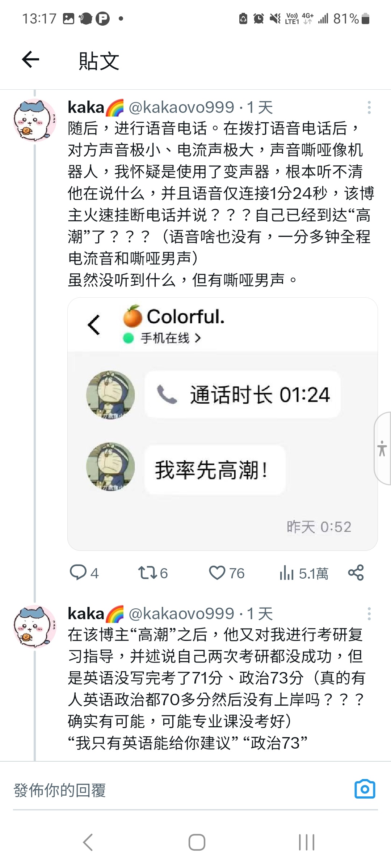Image resolution: width=391 pixels, height=868 pixels.
Task: Tap Android back navigation chevron
Action: click(88, 842)
